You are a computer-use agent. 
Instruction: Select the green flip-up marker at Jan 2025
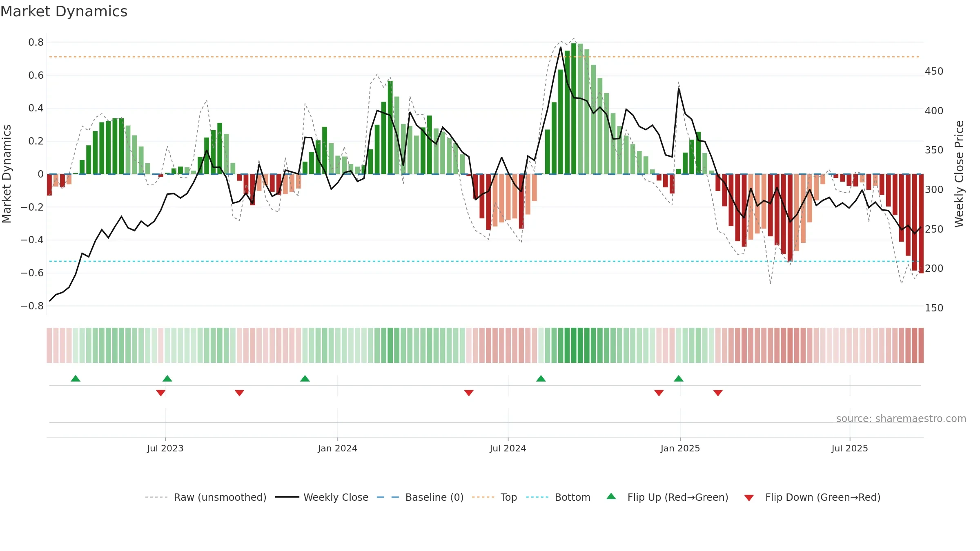click(679, 378)
